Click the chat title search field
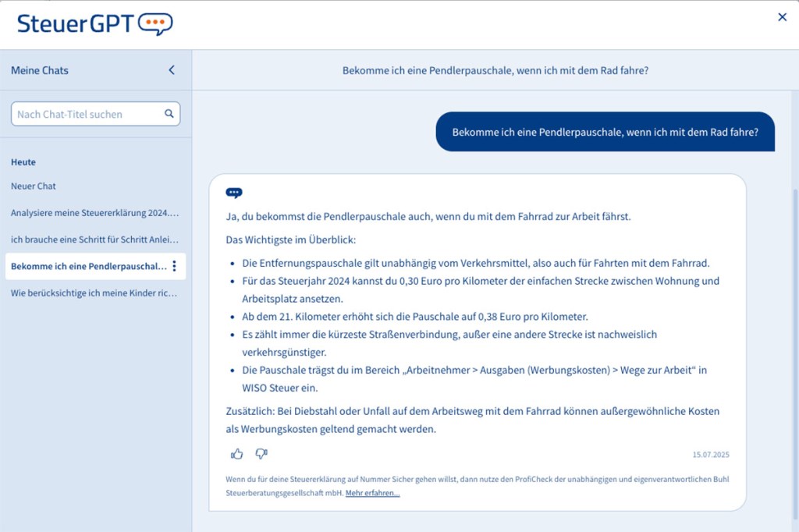 coord(95,114)
